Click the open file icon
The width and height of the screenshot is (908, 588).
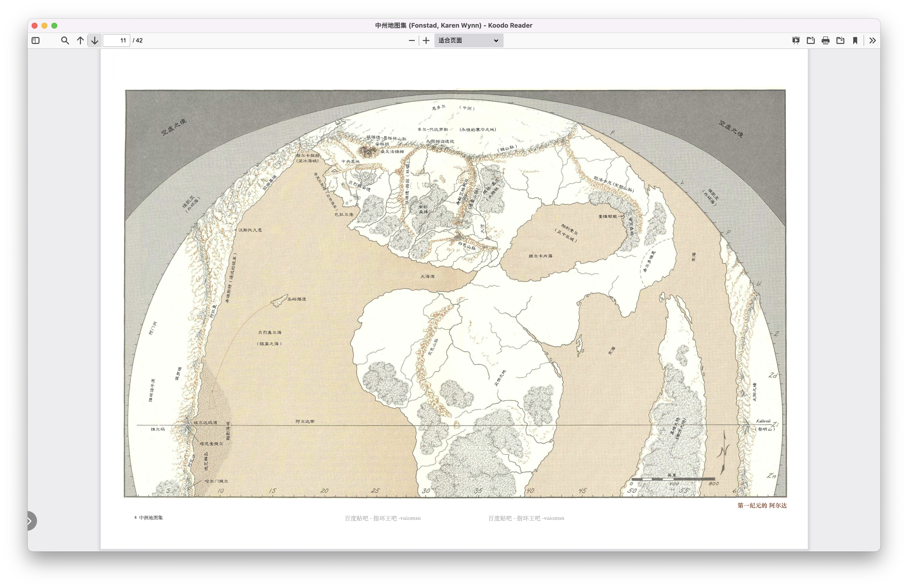click(x=811, y=40)
